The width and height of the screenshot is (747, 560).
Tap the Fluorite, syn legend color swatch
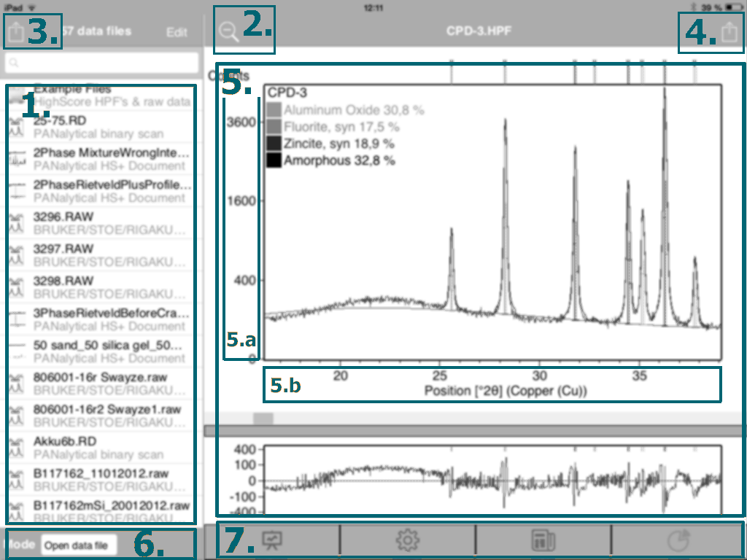pos(274,127)
